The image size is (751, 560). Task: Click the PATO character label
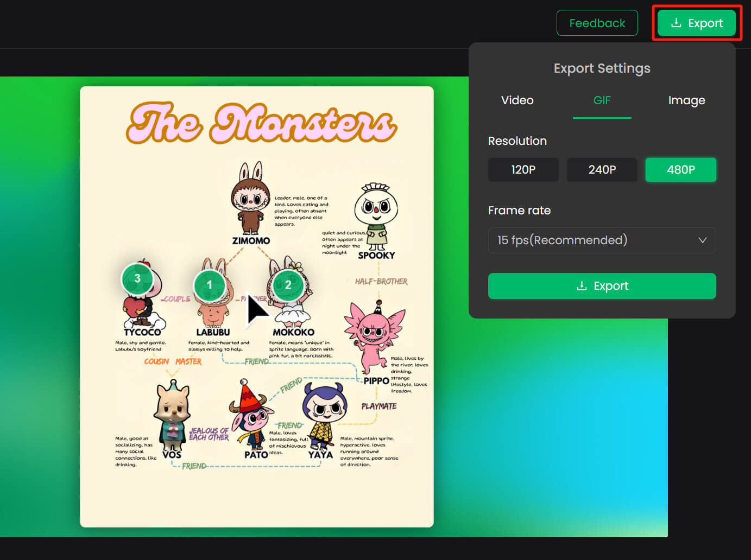click(x=256, y=455)
